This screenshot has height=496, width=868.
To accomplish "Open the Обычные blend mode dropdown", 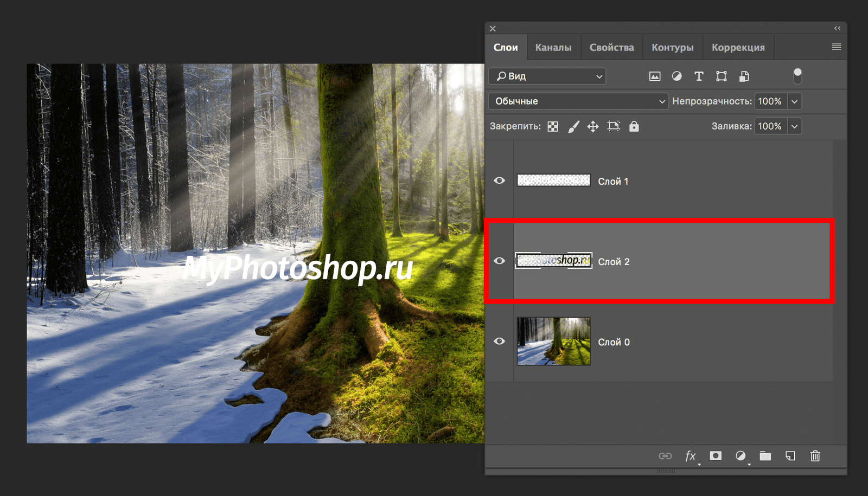I will (578, 101).
